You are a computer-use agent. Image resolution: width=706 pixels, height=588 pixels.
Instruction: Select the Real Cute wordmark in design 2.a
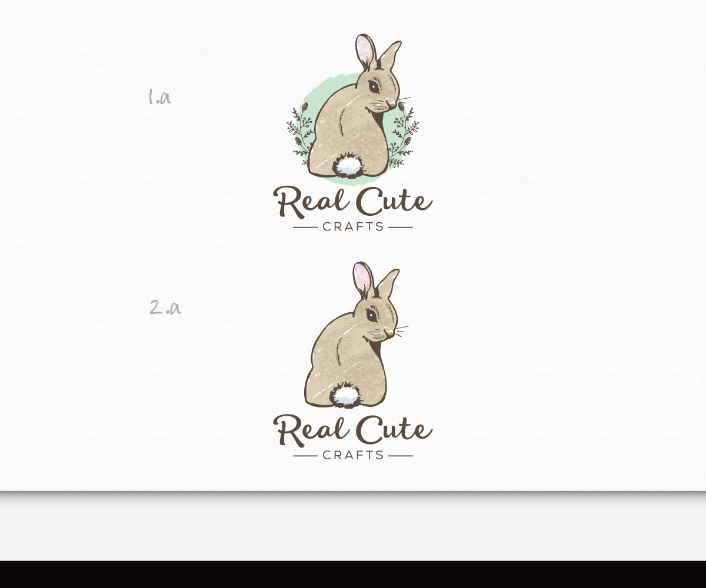coord(353,430)
